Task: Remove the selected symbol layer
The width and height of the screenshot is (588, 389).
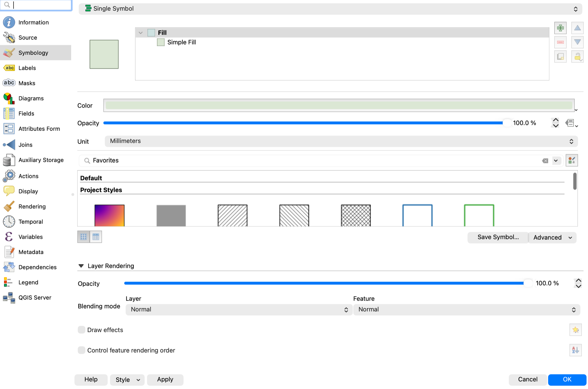Action: tap(560, 42)
